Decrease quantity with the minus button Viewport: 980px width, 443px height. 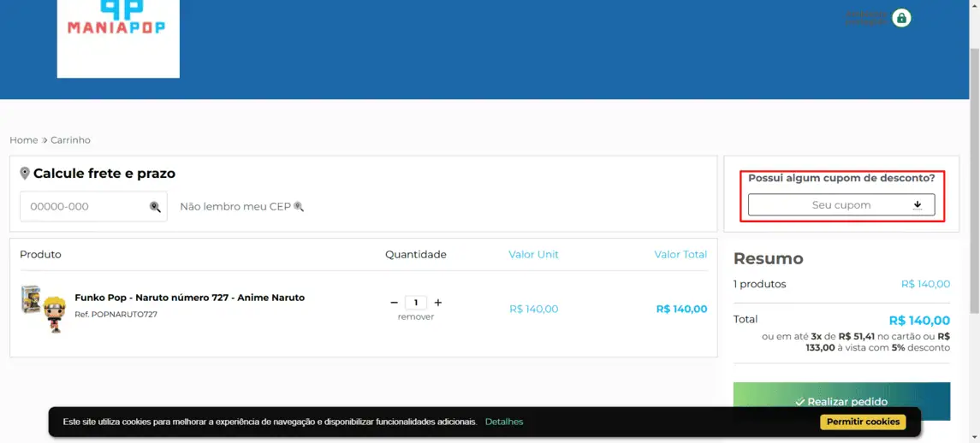[395, 303]
